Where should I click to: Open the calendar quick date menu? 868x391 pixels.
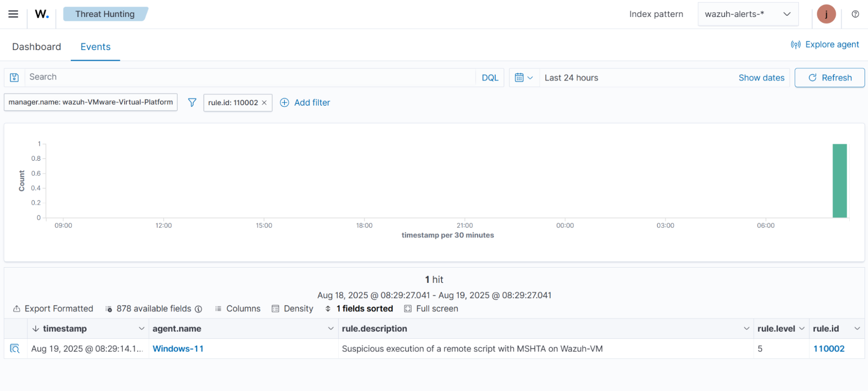(524, 78)
